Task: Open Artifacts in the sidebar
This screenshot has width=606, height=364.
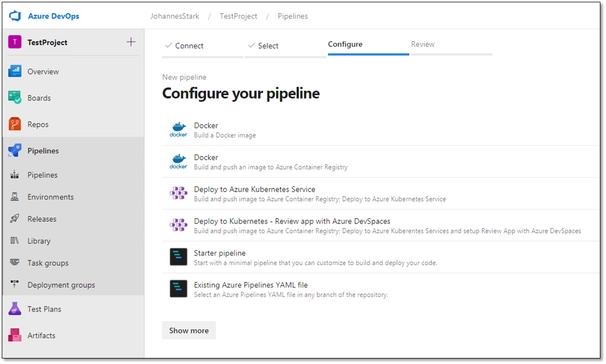Action: click(73, 335)
